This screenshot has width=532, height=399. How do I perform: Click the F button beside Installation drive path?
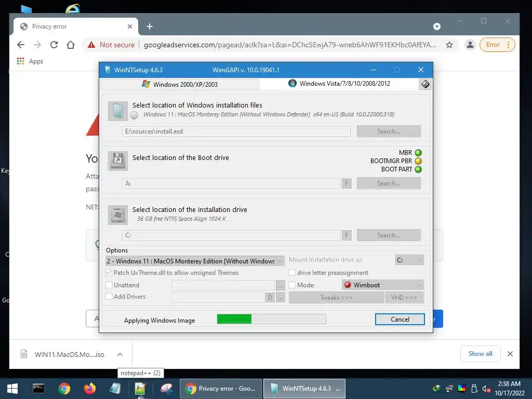(347, 235)
